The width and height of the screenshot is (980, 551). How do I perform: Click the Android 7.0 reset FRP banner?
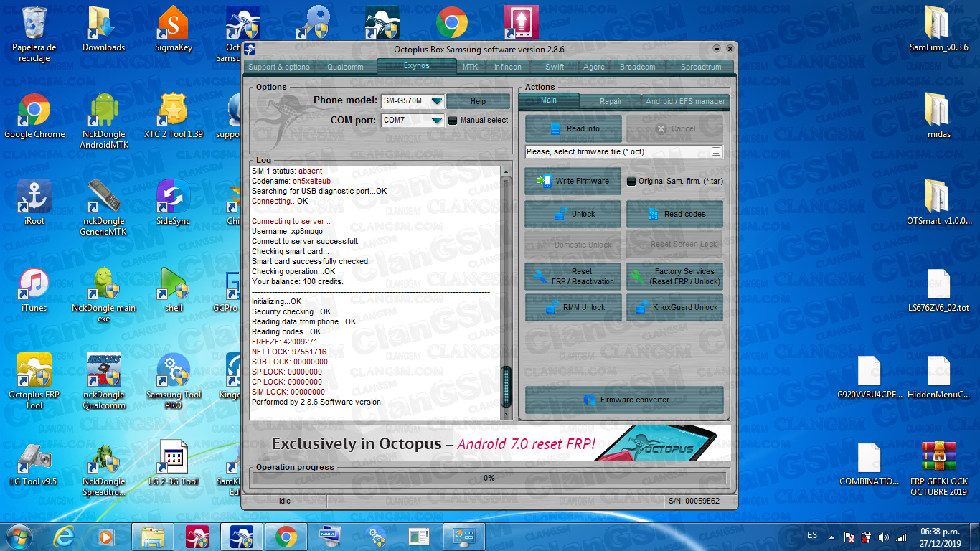[x=490, y=443]
